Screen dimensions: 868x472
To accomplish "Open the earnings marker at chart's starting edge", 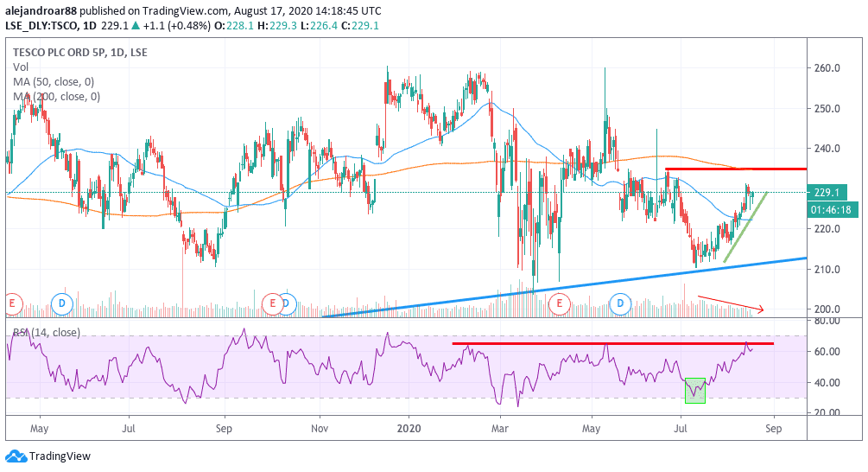I will (x=13, y=303).
